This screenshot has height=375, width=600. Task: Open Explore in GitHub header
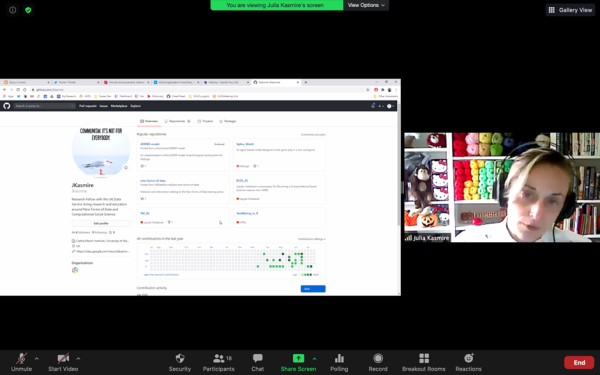[x=135, y=106]
